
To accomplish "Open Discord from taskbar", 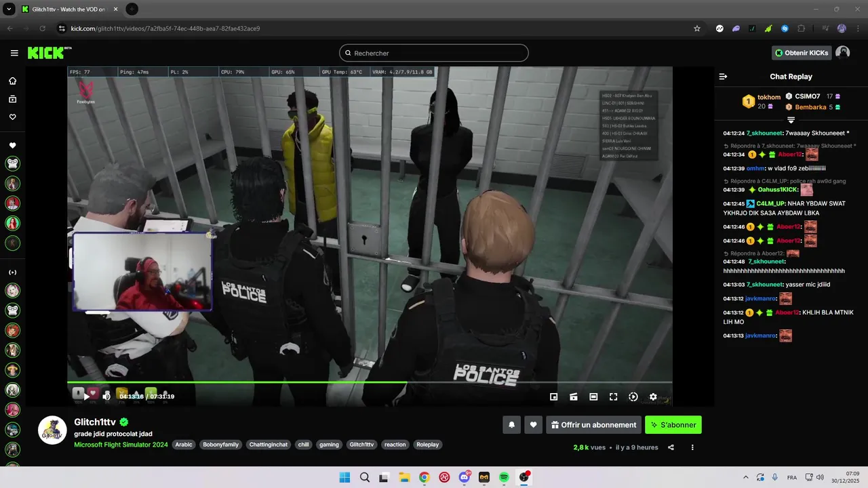I will (464, 477).
